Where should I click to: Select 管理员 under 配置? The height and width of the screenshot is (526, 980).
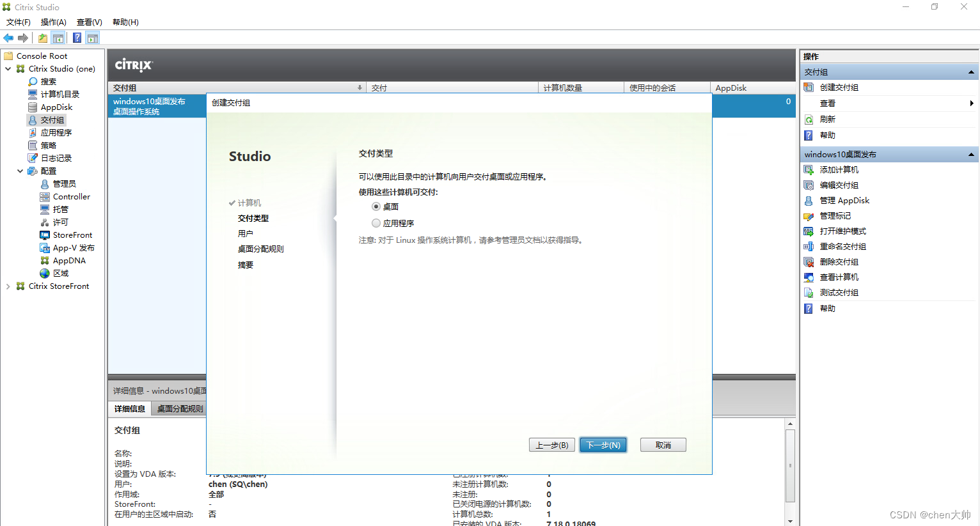[65, 184]
